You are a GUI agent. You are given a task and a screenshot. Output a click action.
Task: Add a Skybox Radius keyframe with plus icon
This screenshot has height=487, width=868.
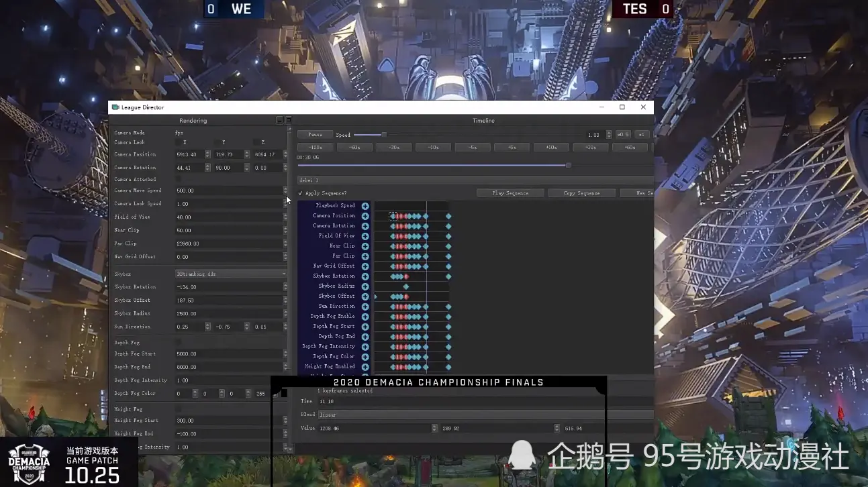pyautogui.click(x=365, y=286)
